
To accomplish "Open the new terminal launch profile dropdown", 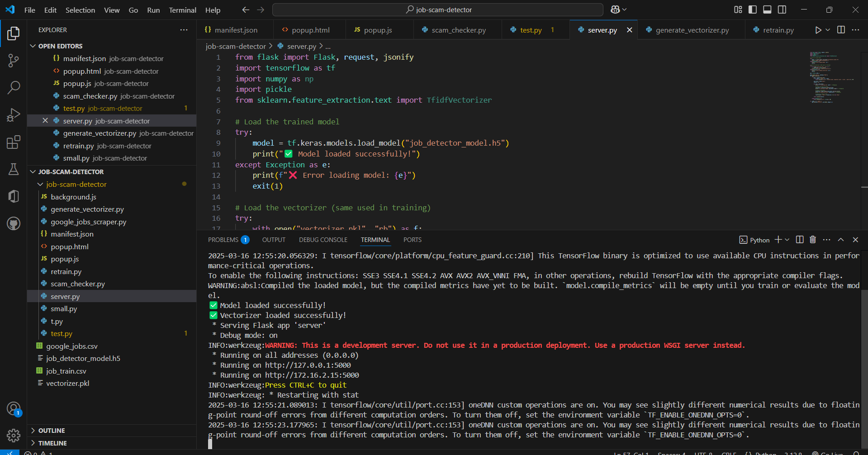I will pyautogui.click(x=787, y=240).
